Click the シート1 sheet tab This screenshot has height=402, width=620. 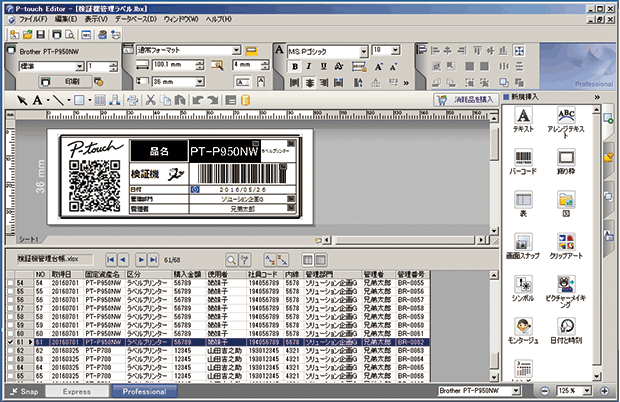(28, 240)
